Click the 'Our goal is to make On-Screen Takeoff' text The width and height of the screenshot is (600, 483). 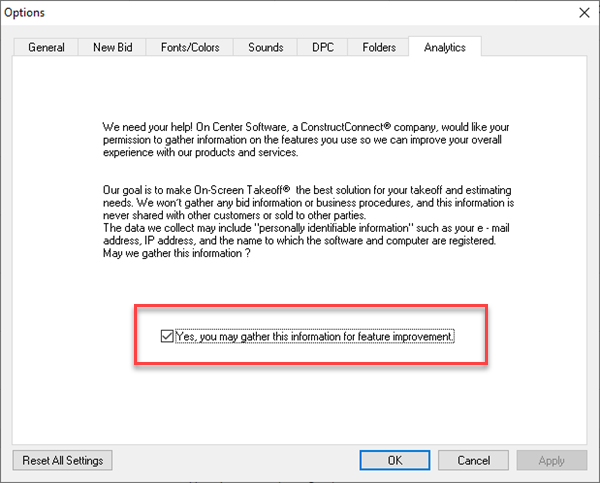click(x=196, y=190)
